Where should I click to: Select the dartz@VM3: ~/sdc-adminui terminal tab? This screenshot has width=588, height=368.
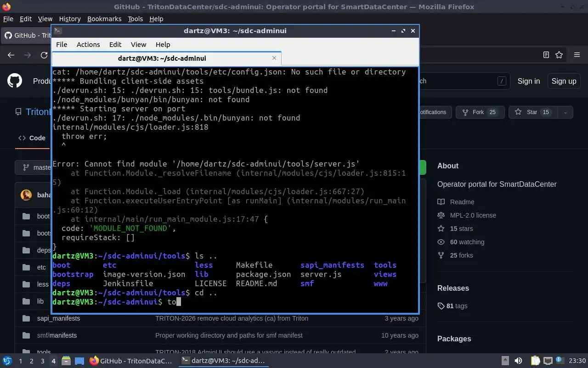(x=166, y=58)
